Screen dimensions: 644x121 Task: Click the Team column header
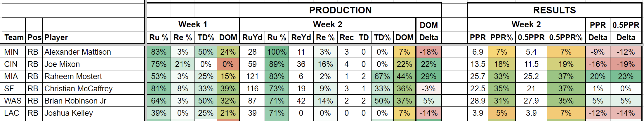(x=14, y=38)
